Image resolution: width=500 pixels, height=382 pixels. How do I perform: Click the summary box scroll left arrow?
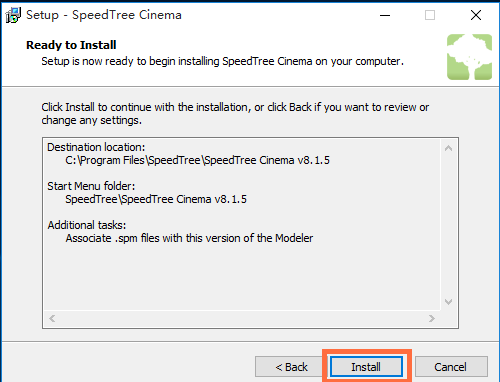click(52, 318)
